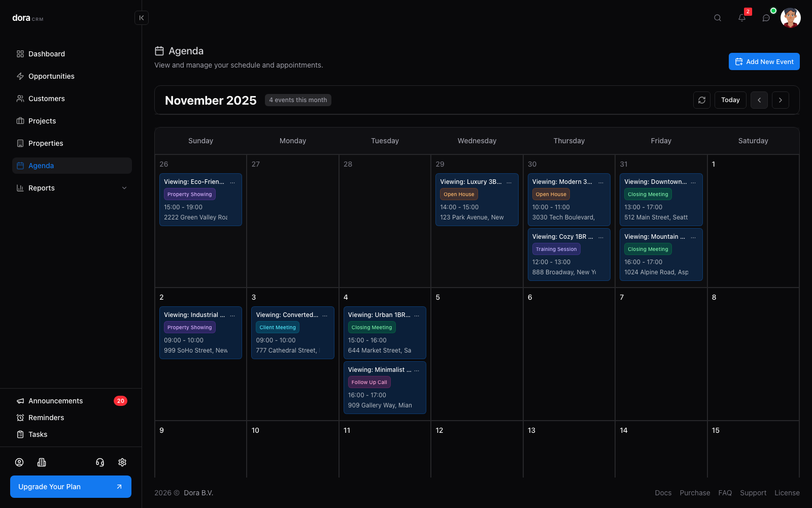Open options menu for Viewing: Minimalist event
812x508 pixels.
[417, 370]
